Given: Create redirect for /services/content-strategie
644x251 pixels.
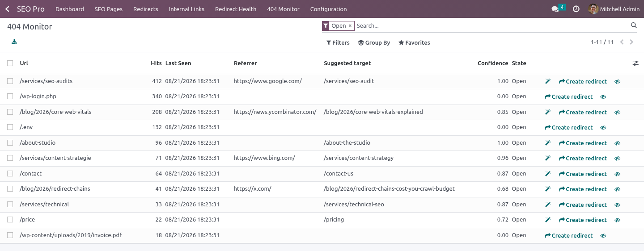Looking at the screenshot, I should pos(583,158).
